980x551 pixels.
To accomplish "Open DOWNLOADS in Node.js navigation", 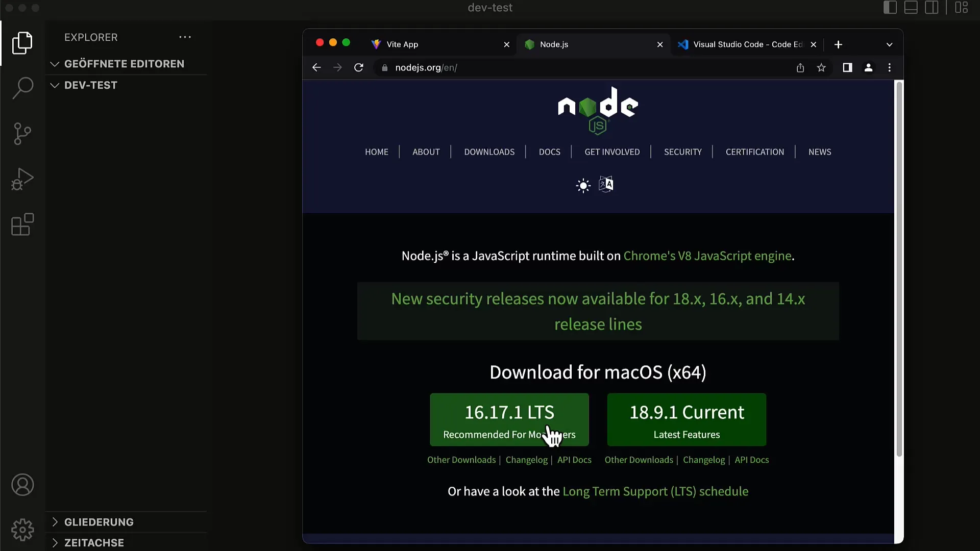I will [489, 152].
